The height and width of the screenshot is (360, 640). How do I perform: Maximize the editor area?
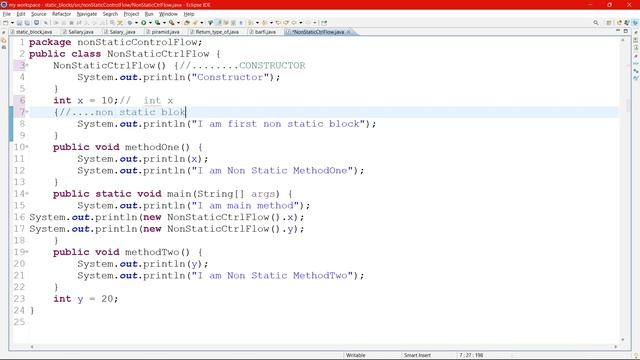625,31
